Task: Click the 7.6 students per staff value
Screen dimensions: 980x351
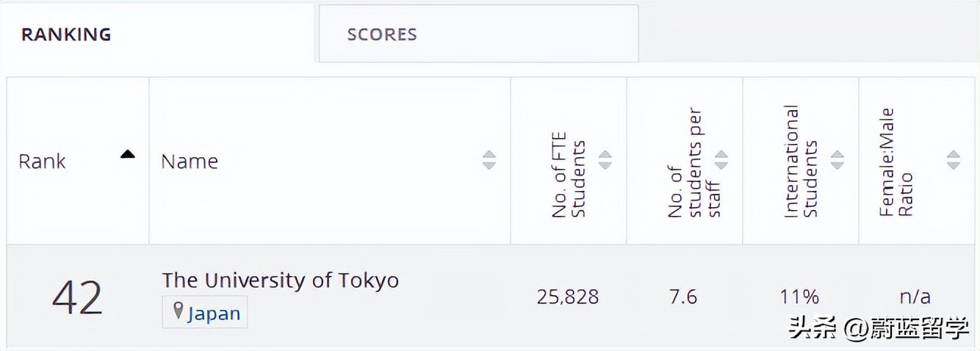Action: (684, 297)
